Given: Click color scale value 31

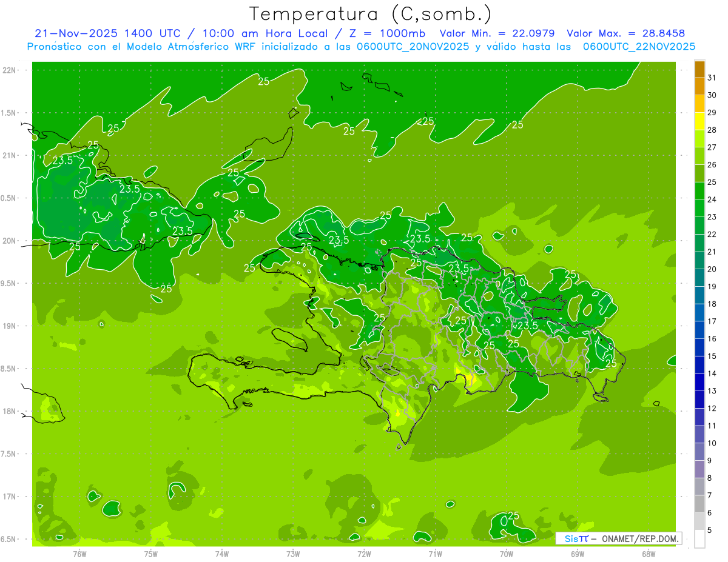Looking at the screenshot, I should (x=712, y=78).
